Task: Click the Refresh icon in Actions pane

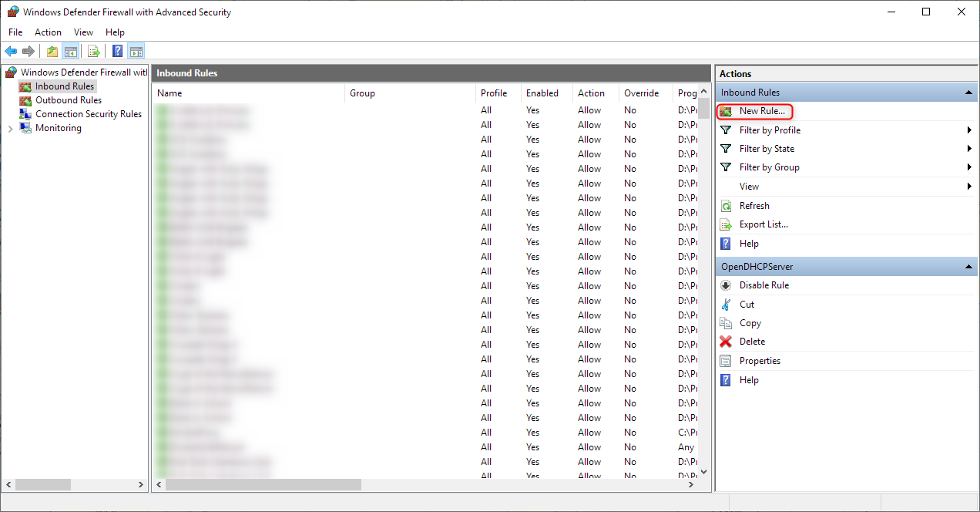Action: 725,205
